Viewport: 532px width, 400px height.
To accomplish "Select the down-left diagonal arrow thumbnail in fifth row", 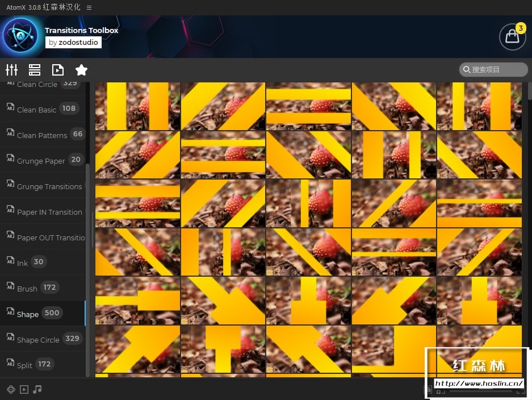I will point(394,301).
